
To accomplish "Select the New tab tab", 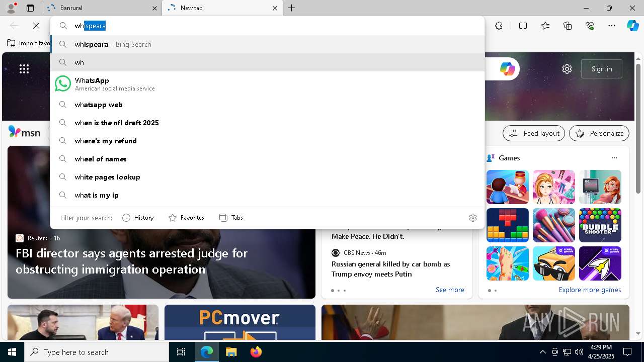I will click(x=221, y=8).
